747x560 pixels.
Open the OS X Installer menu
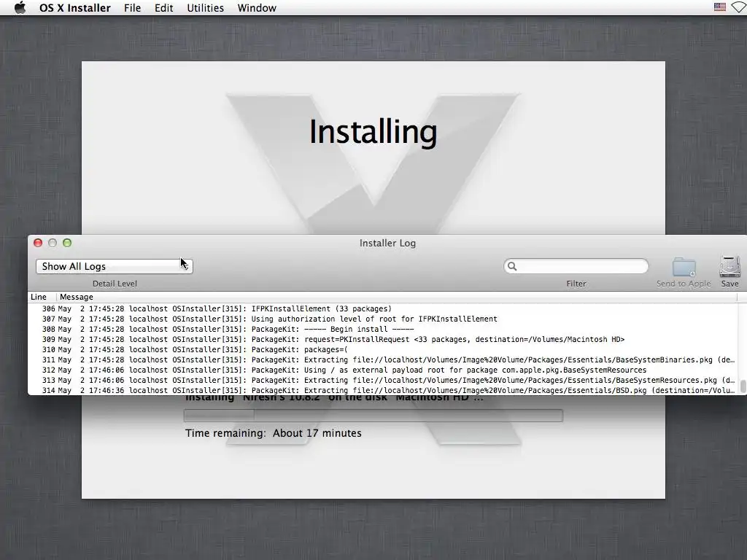pos(75,7)
